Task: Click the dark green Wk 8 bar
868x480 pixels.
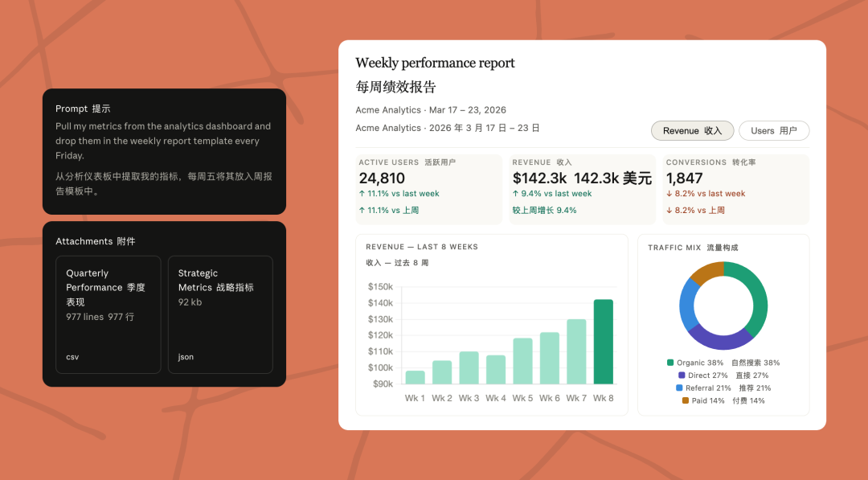Action: click(603, 342)
